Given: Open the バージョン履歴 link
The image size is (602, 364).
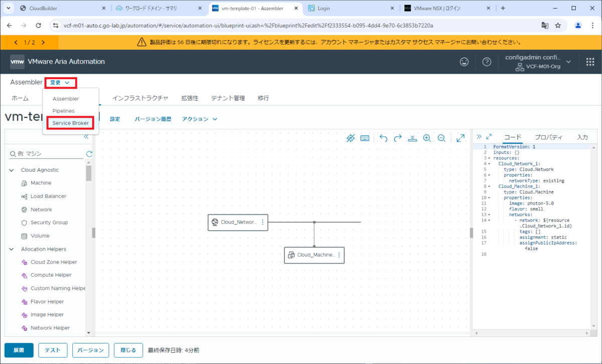Looking at the screenshot, I should [x=153, y=119].
